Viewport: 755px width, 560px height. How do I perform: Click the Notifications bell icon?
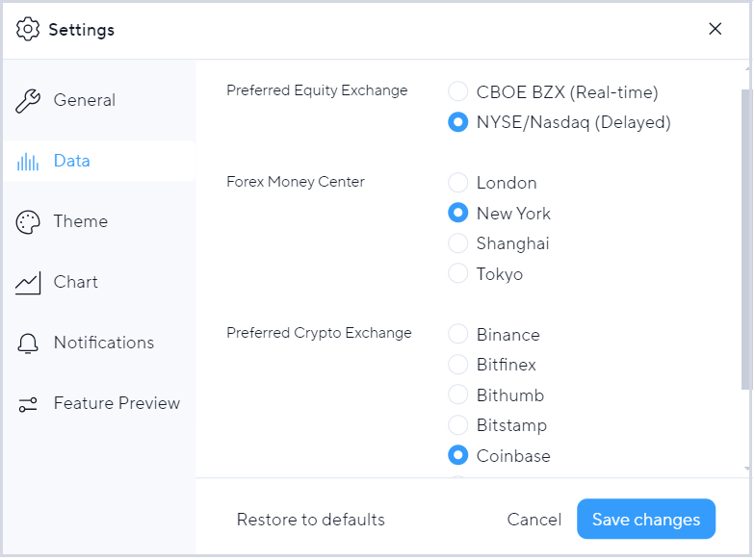[27, 344]
